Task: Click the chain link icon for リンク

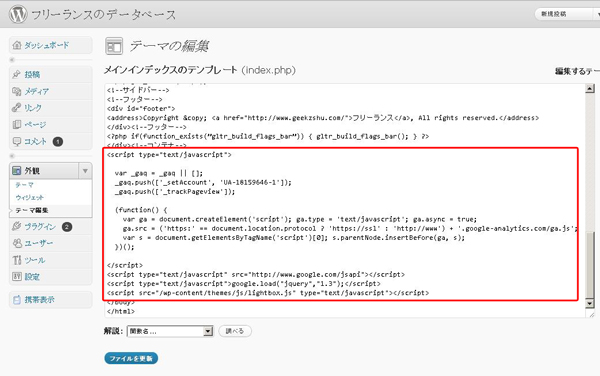Action: click(x=16, y=107)
